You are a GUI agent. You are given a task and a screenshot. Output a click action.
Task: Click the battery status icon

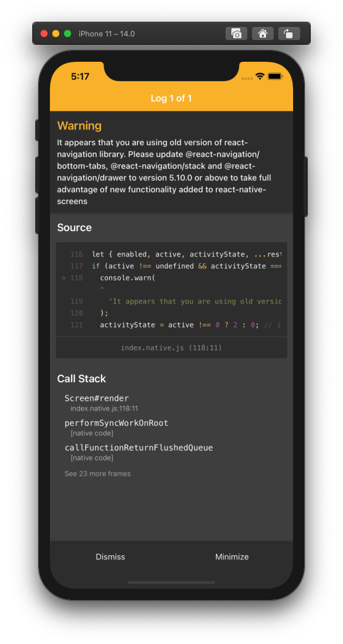[275, 76]
